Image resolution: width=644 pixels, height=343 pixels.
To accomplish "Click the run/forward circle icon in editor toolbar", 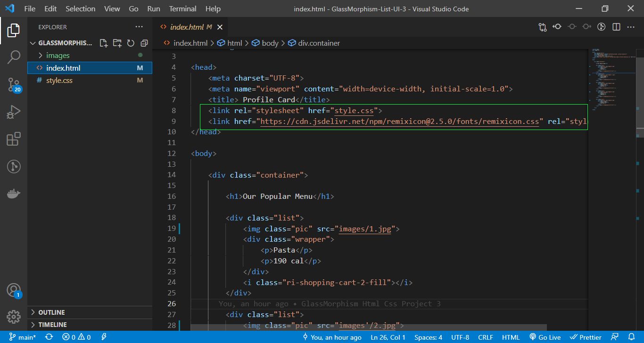I will tap(601, 27).
